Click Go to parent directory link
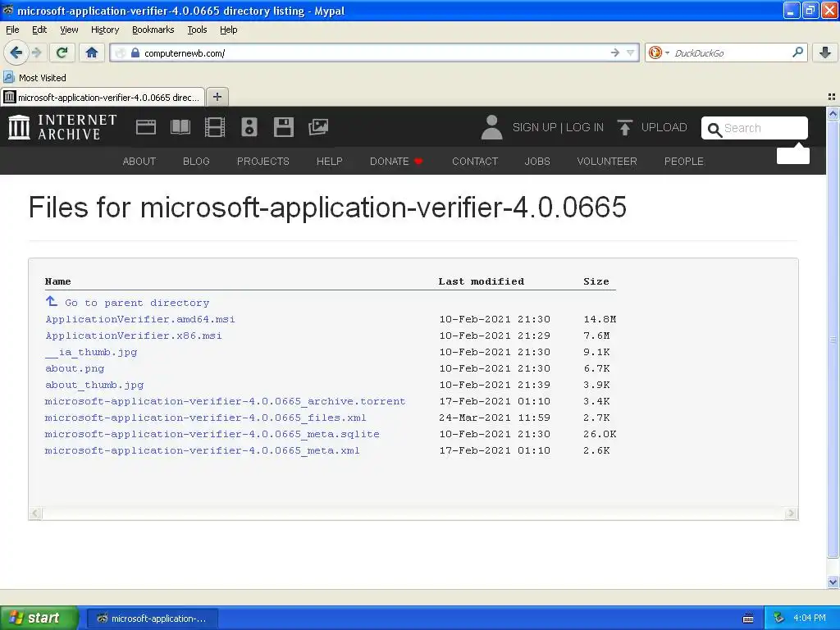 (x=137, y=303)
